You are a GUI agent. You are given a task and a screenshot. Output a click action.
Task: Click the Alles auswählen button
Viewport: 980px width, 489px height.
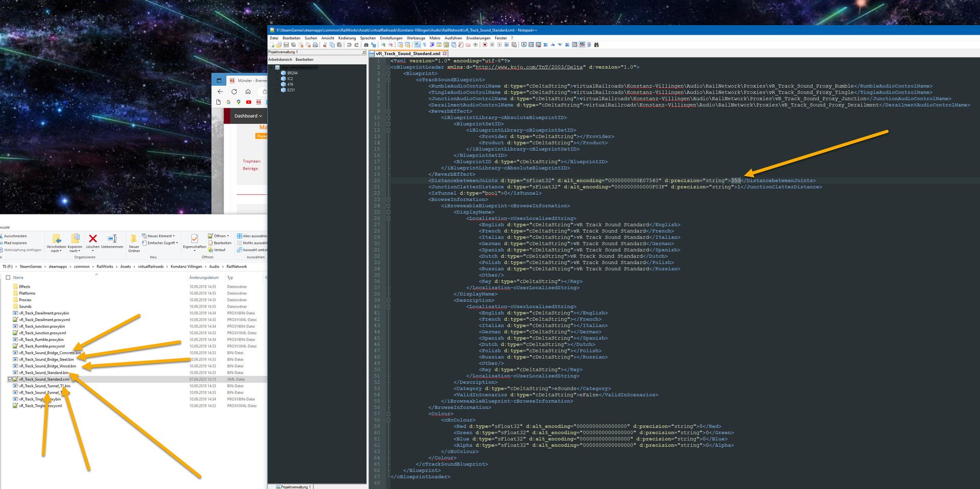[252, 236]
